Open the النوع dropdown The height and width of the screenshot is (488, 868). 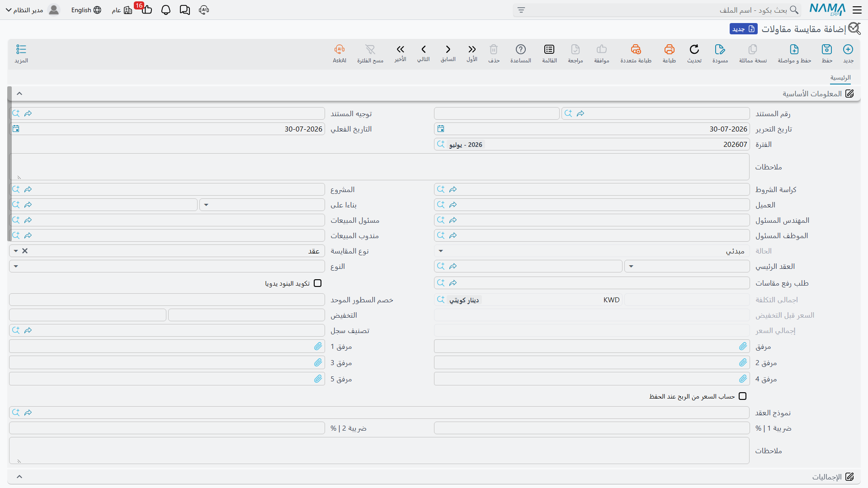coord(16,267)
